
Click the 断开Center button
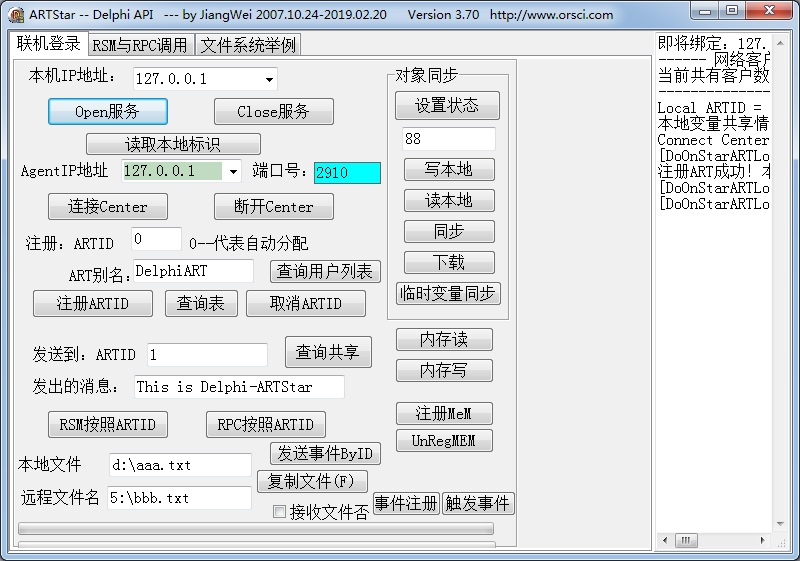point(273,206)
